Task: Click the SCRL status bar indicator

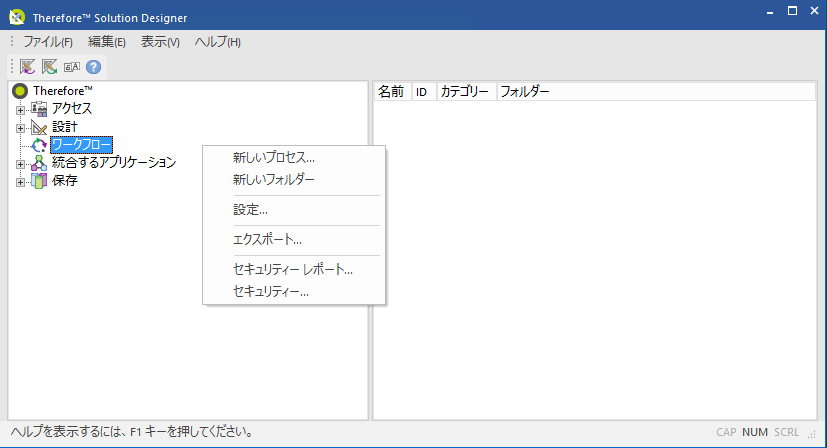Action: coord(786,432)
